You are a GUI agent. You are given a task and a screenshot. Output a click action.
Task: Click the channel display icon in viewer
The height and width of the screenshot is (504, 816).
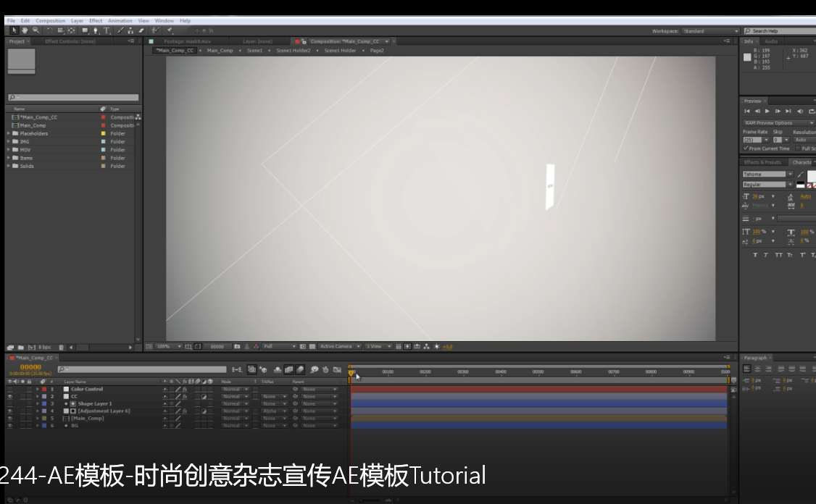256,346
